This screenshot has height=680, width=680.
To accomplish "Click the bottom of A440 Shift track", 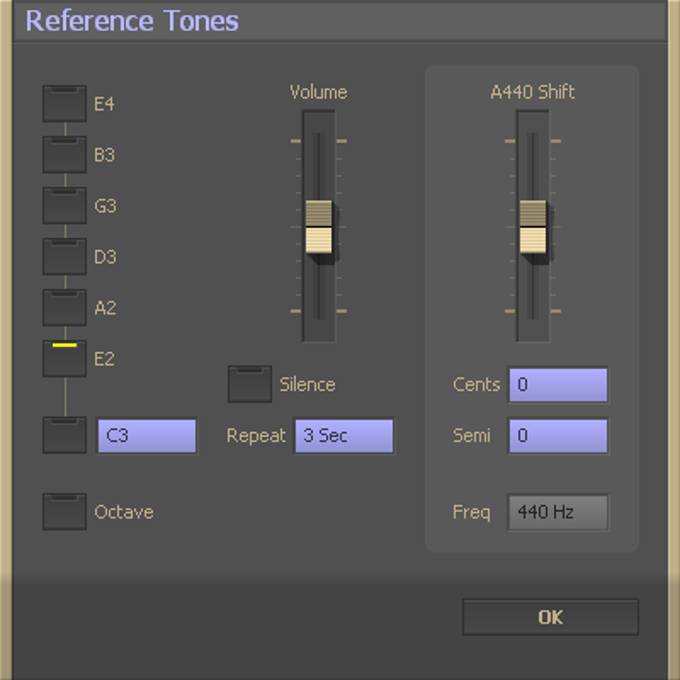I will point(533,325).
